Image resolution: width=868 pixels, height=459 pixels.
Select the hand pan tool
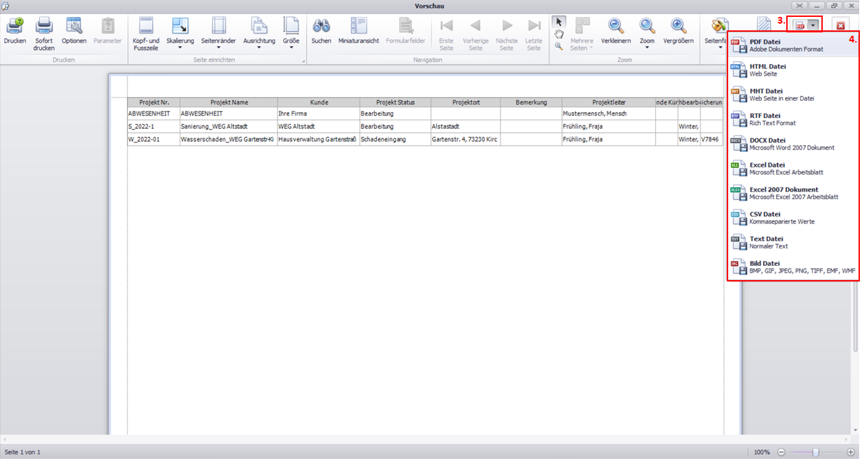pyautogui.click(x=559, y=34)
